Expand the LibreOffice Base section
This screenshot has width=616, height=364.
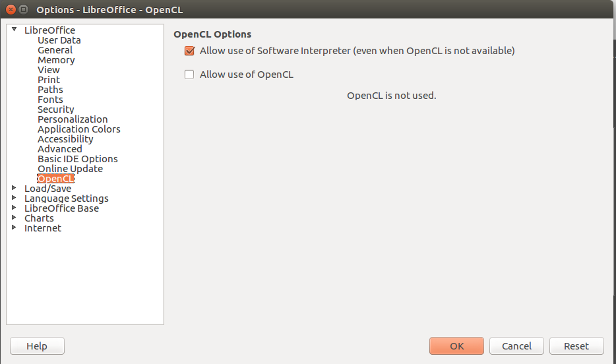pos(14,208)
